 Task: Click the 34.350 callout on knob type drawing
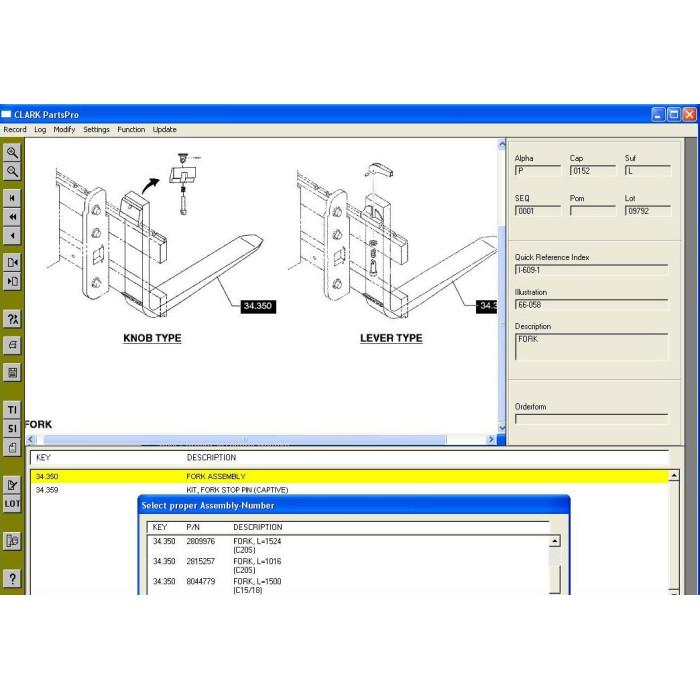[258, 306]
